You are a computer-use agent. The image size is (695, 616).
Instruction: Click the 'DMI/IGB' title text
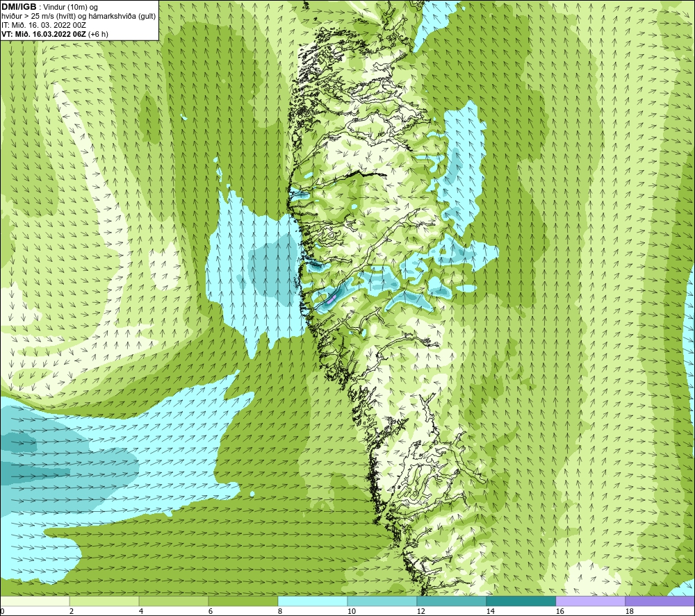(x=19, y=7)
